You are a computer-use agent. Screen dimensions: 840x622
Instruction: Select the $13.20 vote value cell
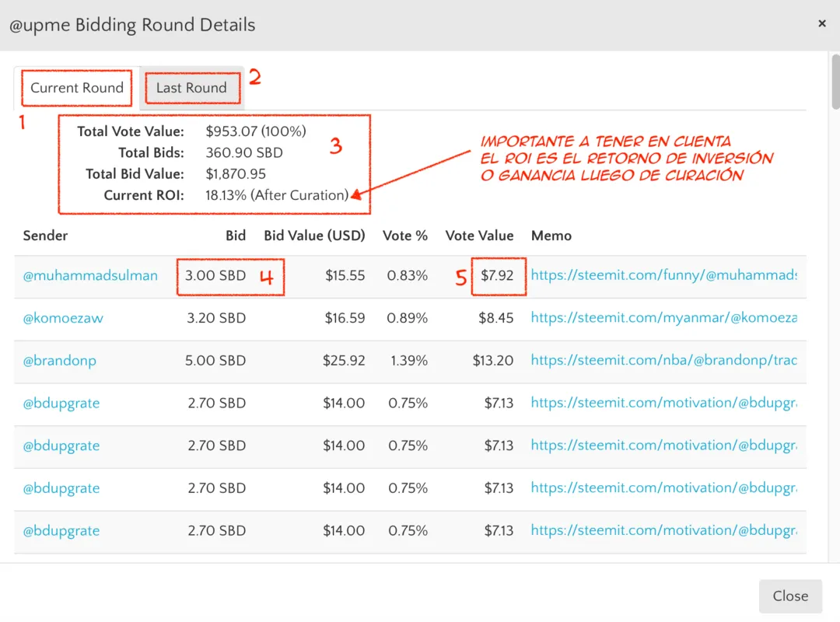[493, 361]
